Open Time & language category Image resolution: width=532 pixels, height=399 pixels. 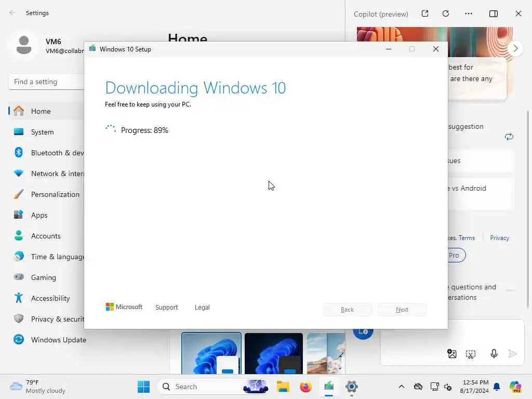(x=46, y=257)
